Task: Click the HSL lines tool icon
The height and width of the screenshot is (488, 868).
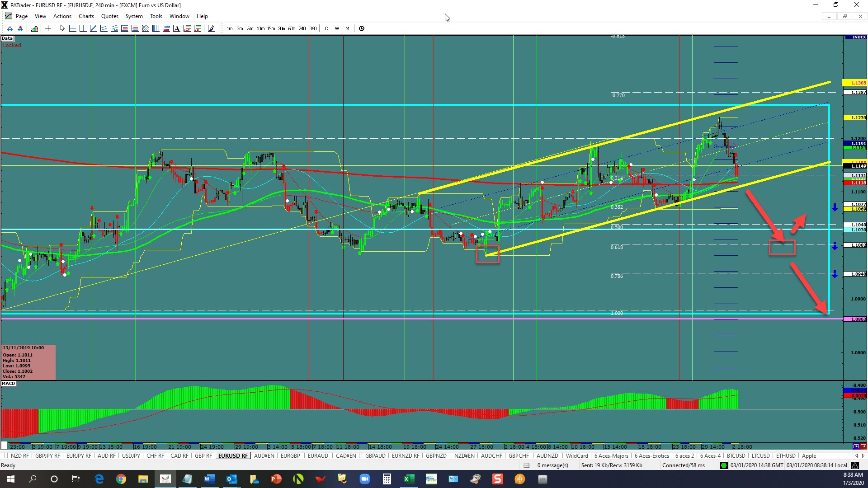Action: tap(198, 28)
